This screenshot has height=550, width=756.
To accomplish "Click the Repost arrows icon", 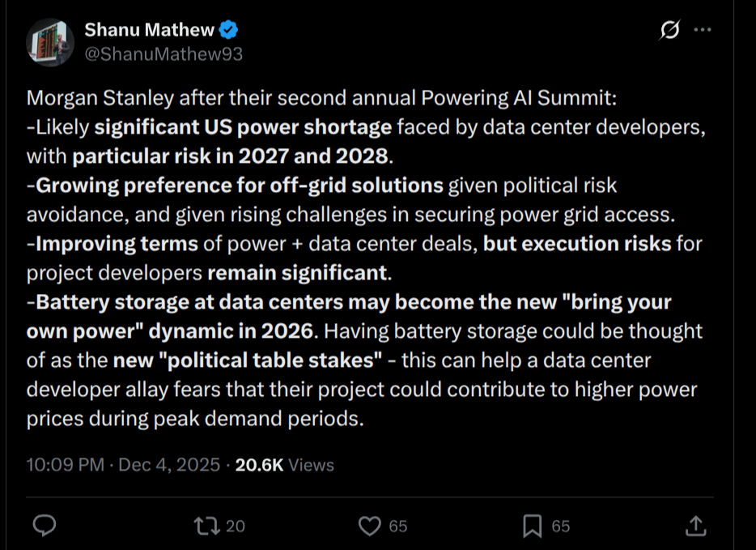I will [x=206, y=526].
